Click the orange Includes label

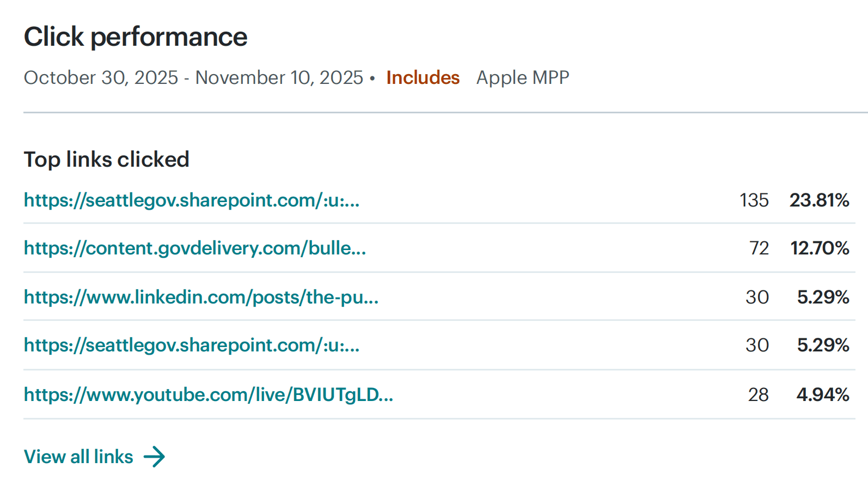coord(423,77)
